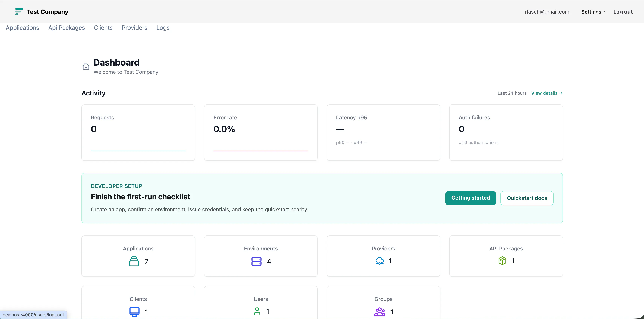Open the Error rate activity card
This screenshot has height=319, width=644.
[x=261, y=132]
